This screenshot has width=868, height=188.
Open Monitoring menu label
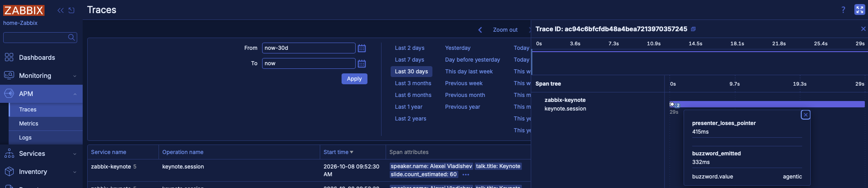35,76
